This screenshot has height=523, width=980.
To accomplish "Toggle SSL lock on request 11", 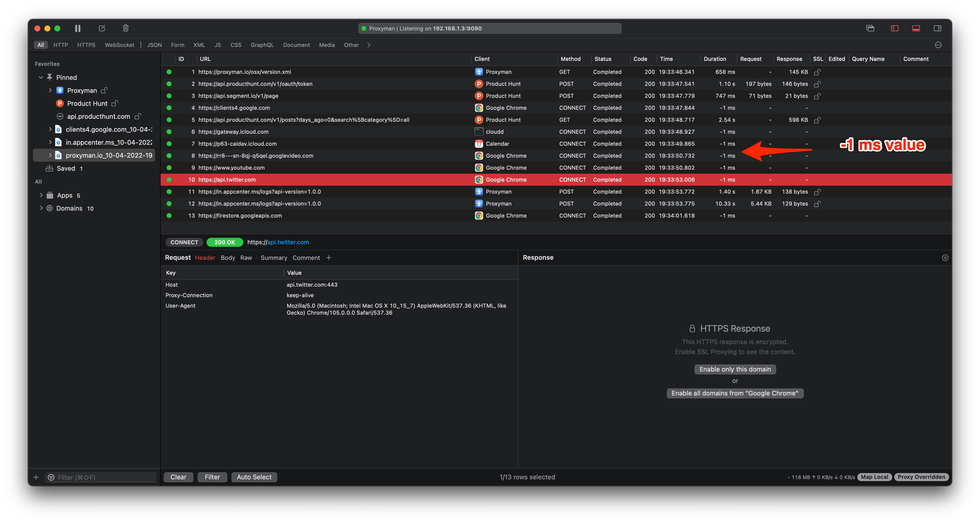I will (818, 191).
